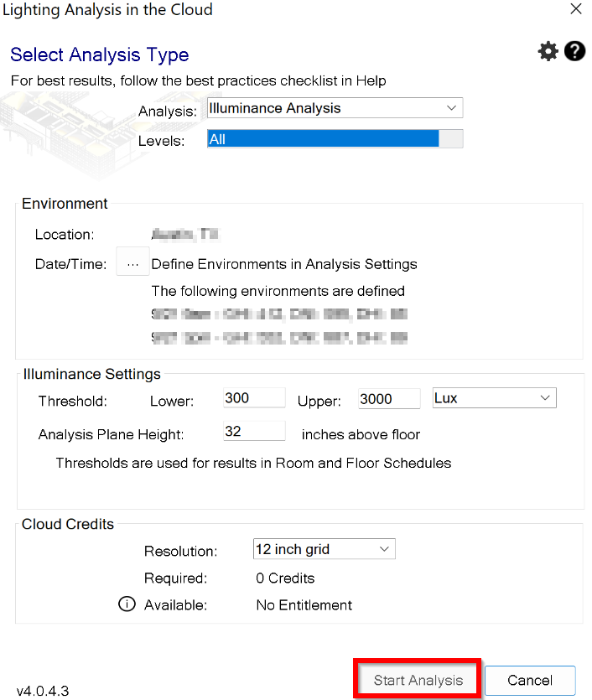592x700 pixels.
Task: Click the Cloud Credits section label
Action: click(67, 524)
